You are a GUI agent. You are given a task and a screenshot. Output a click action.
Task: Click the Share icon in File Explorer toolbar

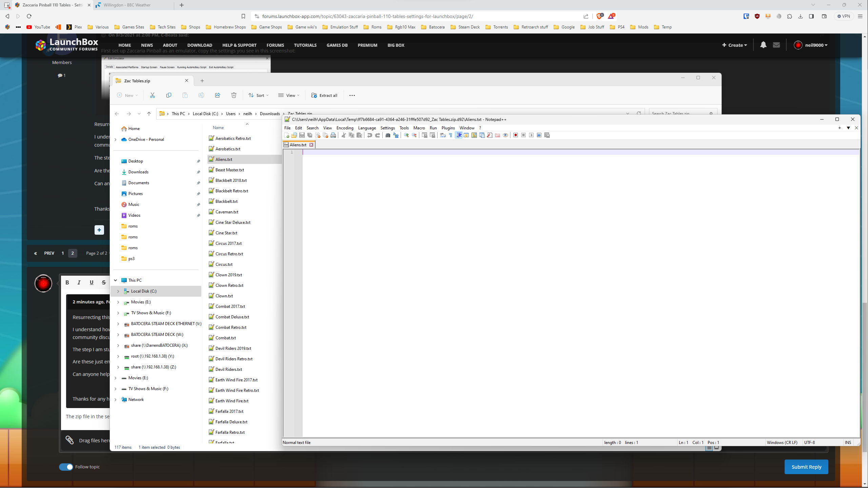click(218, 96)
